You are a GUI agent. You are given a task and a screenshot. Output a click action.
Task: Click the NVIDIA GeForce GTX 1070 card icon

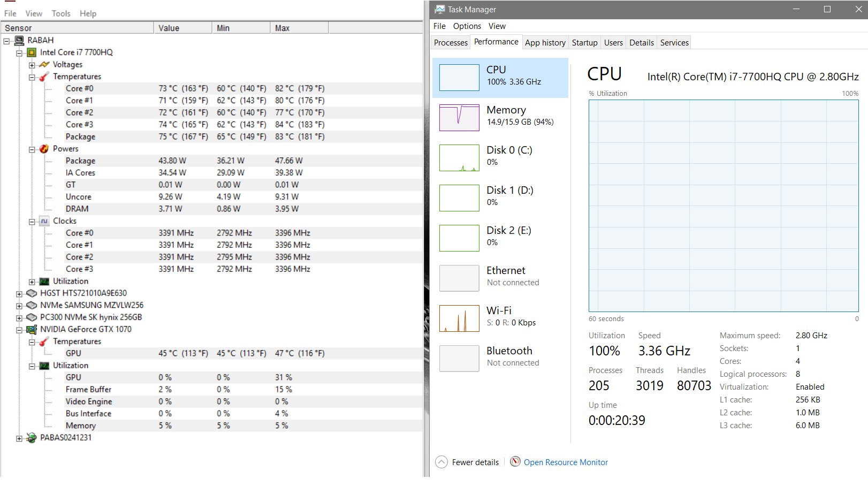tap(32, 329)
